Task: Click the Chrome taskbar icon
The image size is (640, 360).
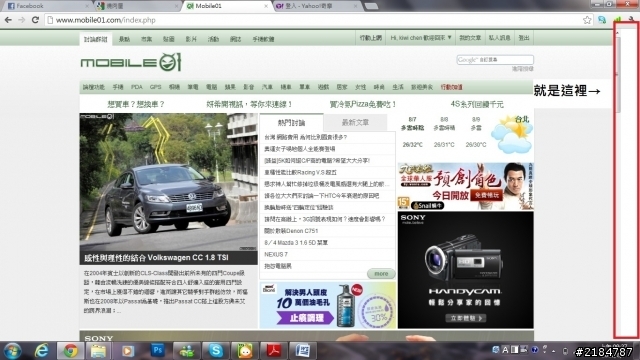Action: click(x=70, y=351)
